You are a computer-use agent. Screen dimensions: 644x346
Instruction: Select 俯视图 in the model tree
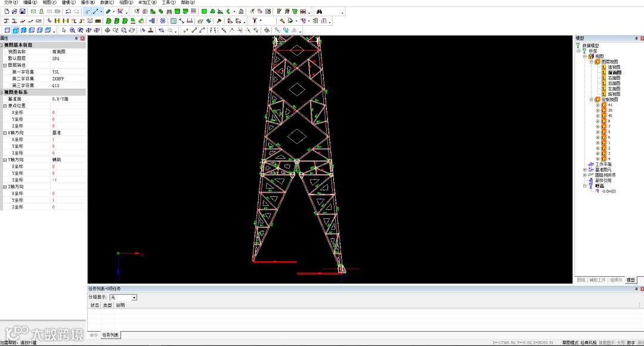(614, 94)
